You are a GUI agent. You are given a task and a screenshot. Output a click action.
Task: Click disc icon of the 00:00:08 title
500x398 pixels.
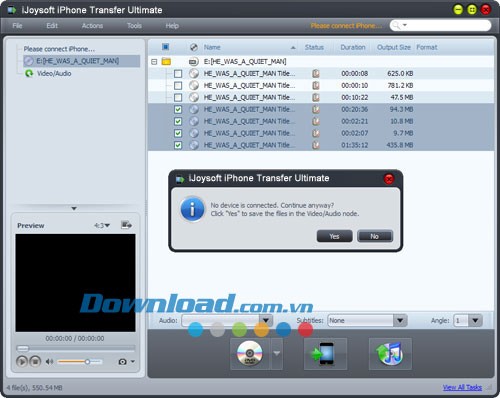(x=194, y=73)
